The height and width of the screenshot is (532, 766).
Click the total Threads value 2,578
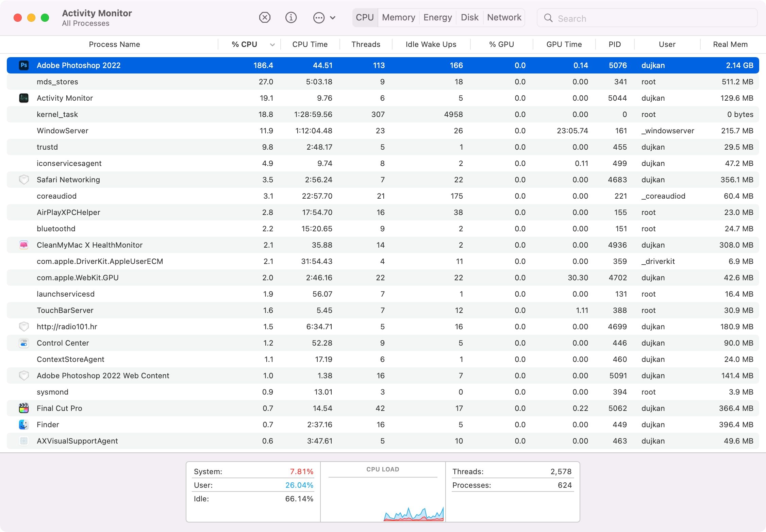(x=561, y=471)
